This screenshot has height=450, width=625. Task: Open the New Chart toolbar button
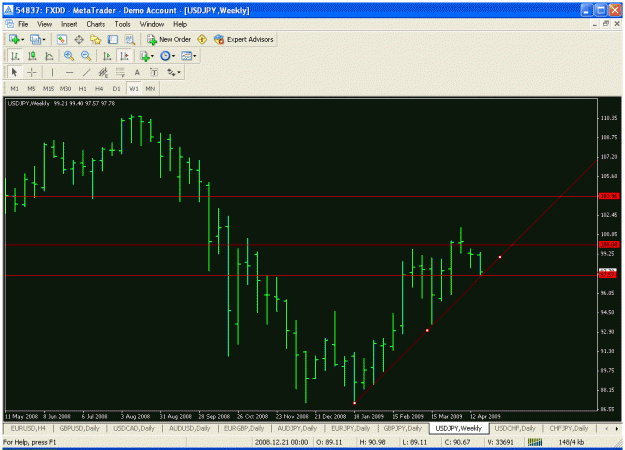tap(14, 39)
